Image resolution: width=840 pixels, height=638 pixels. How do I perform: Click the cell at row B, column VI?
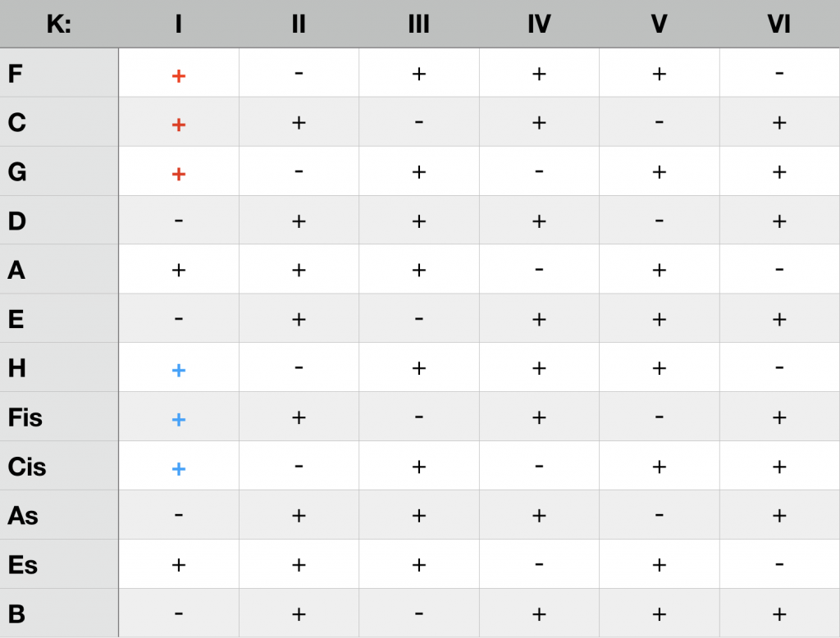click(x=778, y=614)
